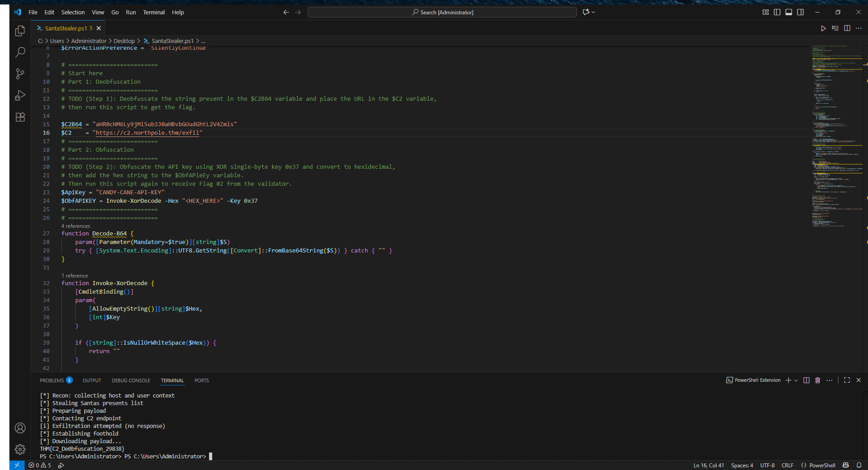
Task: Kill the terminal with trash icon
Action: [818, 380]
